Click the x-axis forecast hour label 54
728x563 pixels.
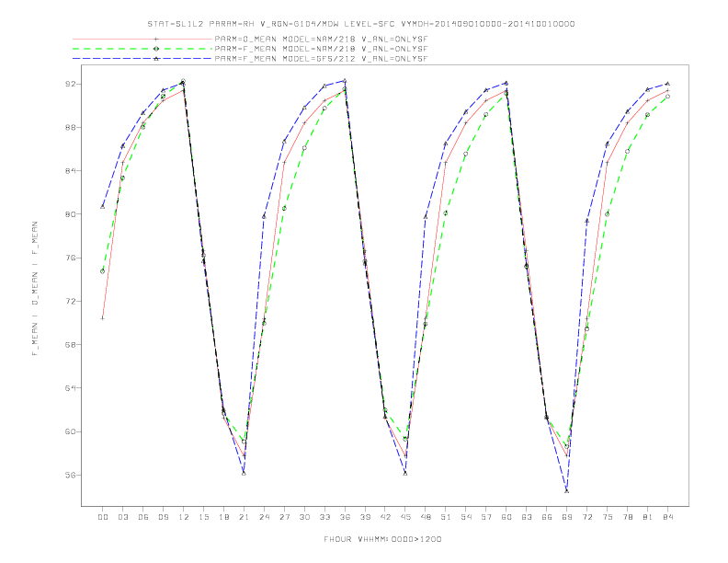click(466, 517)
